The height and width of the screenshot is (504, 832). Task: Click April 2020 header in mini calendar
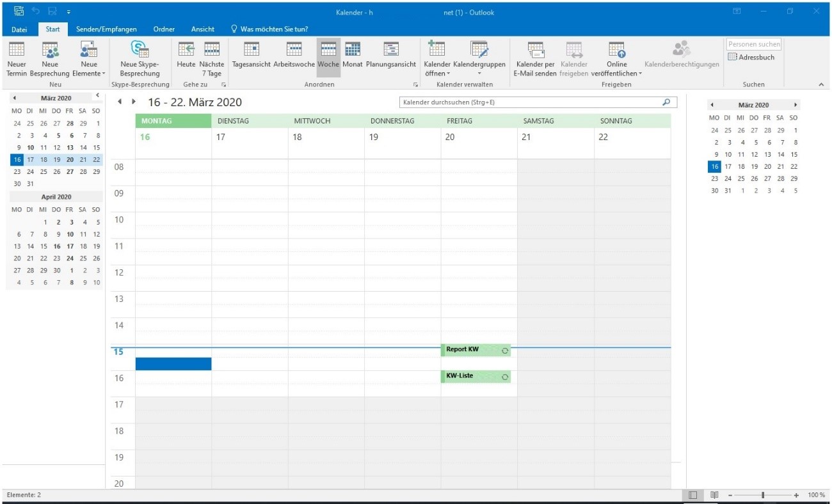(56, 197)
